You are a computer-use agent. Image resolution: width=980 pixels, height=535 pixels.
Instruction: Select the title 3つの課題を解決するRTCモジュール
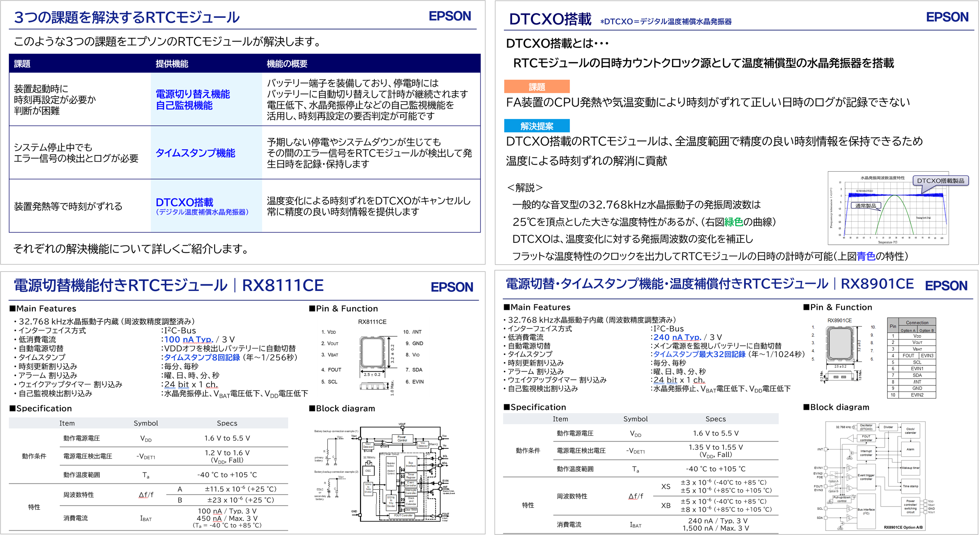tap(127, 18)
